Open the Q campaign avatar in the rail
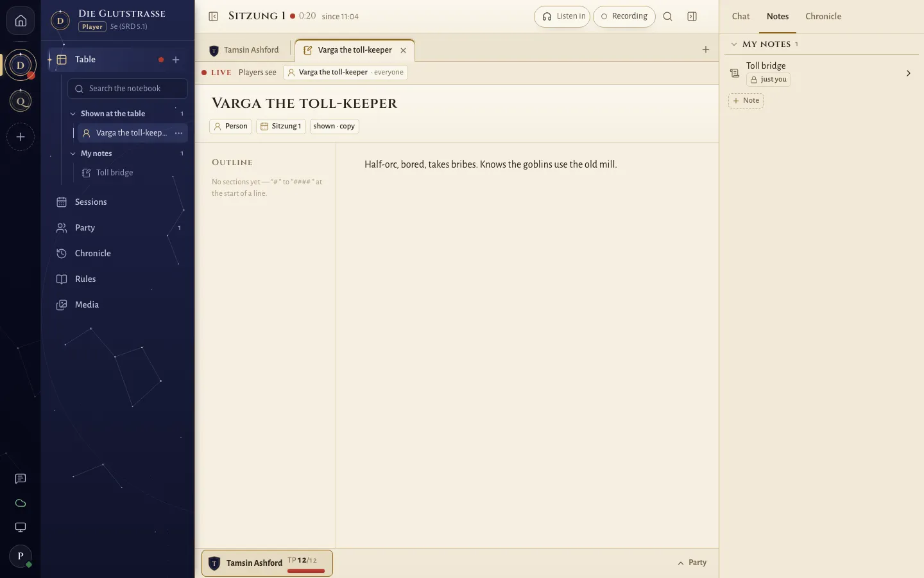924x578 pixels. [21, 101]
